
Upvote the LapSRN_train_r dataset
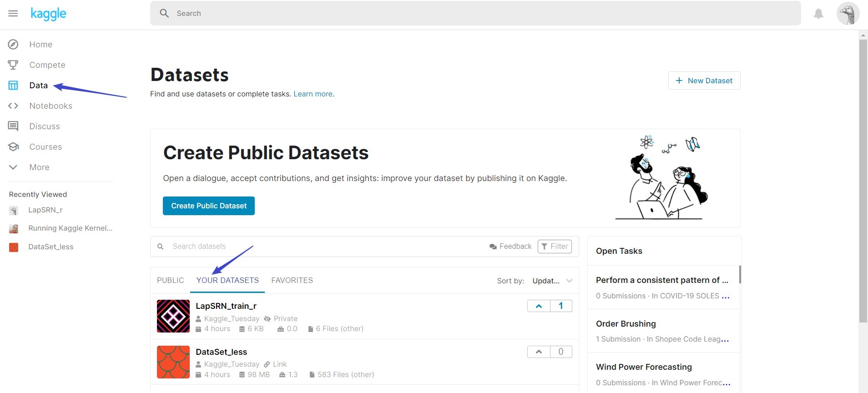coord(539,306)
